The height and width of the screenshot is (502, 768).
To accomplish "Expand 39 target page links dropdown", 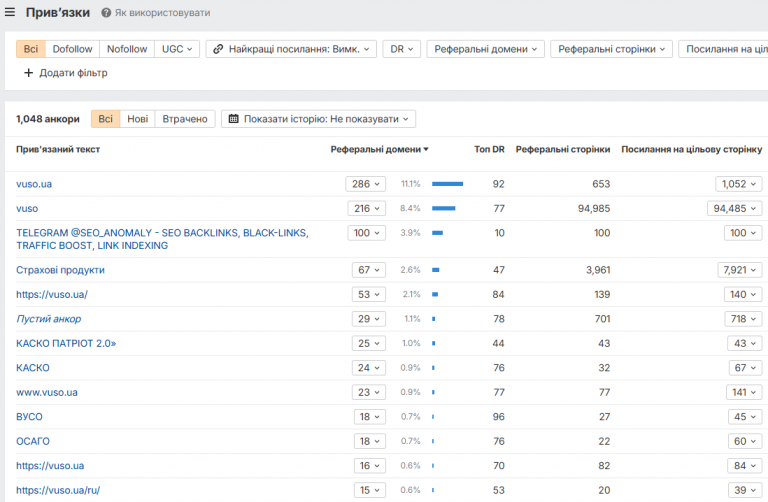I will coord(744,490).
